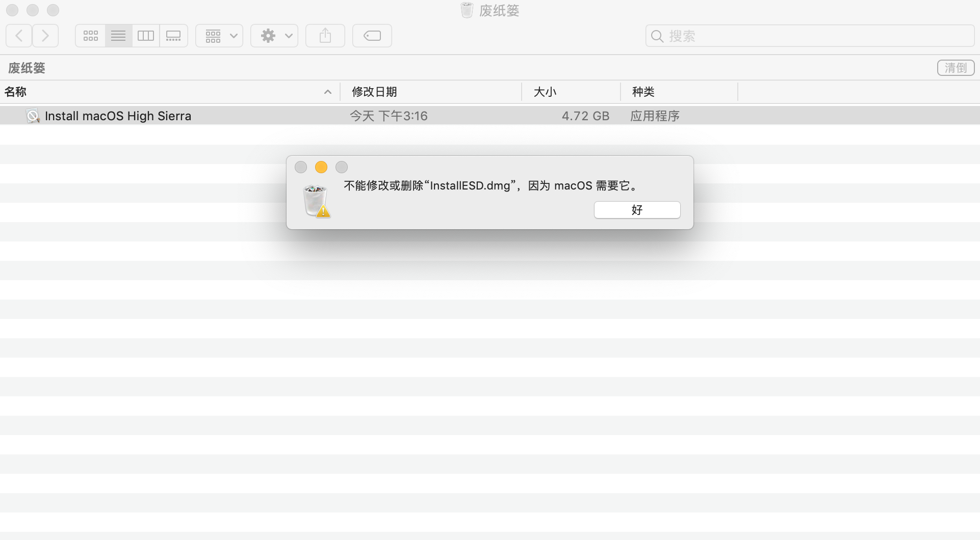
Task: Switch to icon view
Action: 91,36
